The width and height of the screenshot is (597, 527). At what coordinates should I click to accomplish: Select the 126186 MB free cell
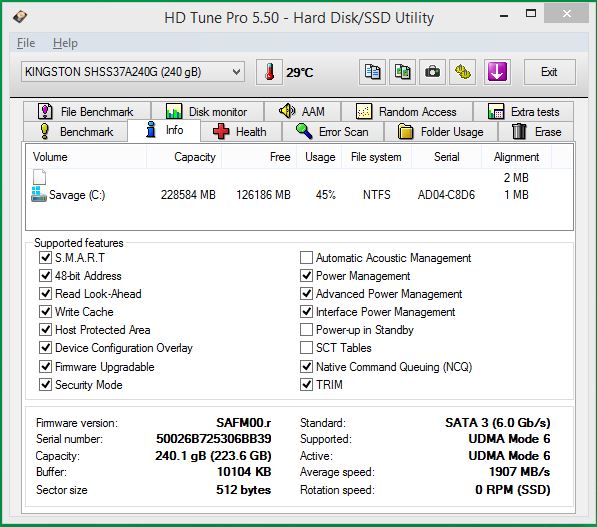pos(263,195)
